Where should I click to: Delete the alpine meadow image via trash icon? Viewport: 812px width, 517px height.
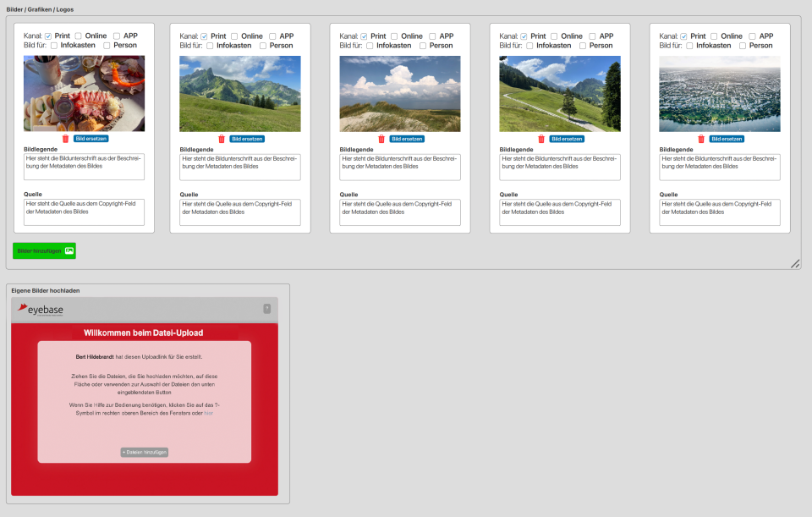point(542,137)
